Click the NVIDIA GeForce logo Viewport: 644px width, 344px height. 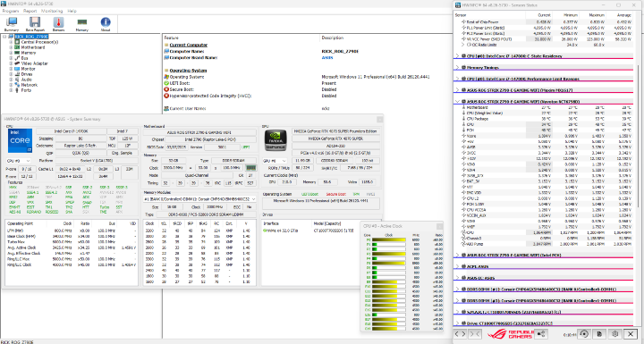click(276, 141)
